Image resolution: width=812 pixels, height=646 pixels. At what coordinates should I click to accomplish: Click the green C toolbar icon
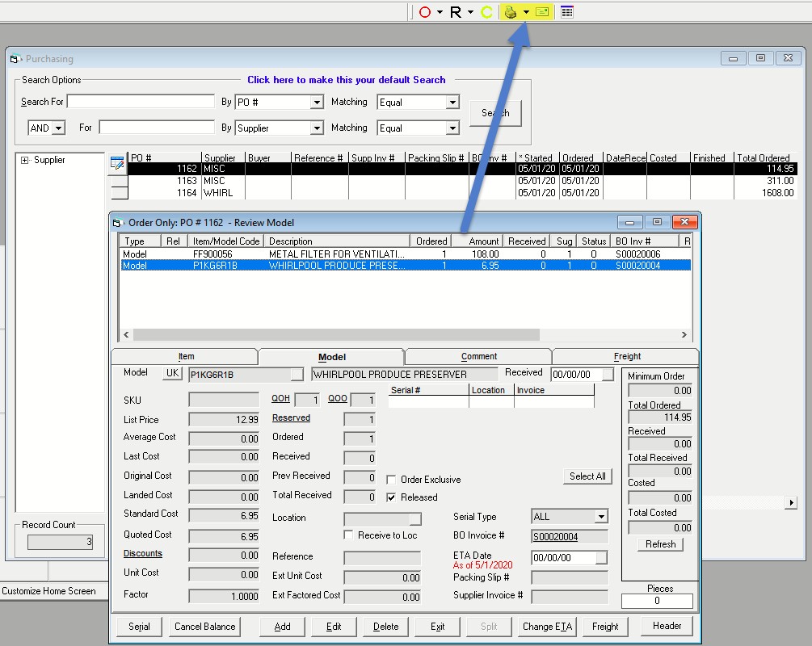tap(486, 12)
